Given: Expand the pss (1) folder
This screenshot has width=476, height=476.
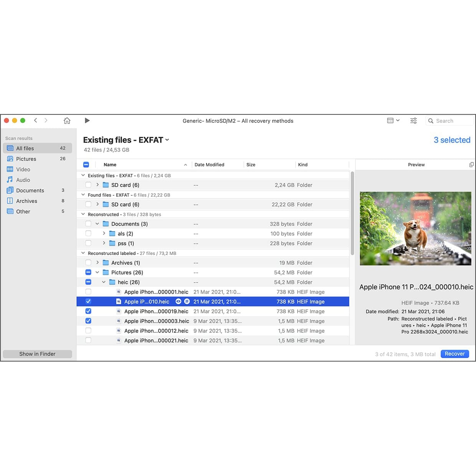Looking at the screenshot, I should point(104,243).
